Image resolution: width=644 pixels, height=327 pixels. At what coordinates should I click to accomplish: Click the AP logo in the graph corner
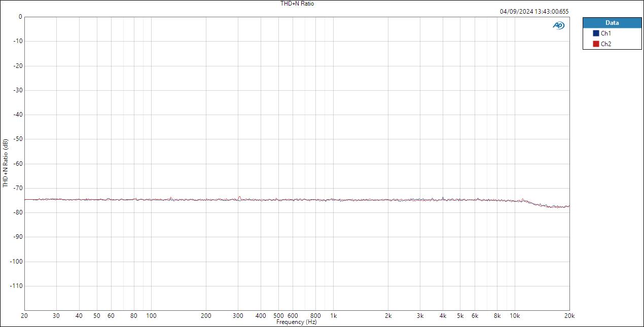point(558,25)
